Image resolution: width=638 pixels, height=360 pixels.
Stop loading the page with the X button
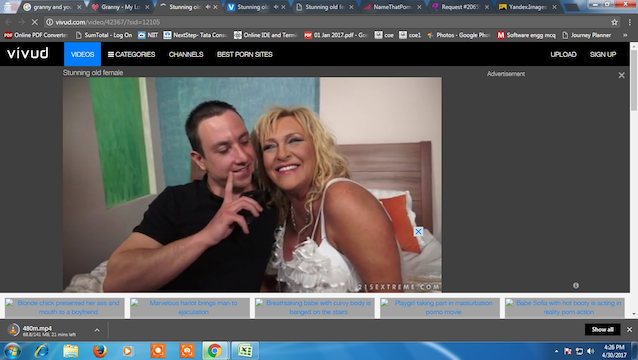click(x=34, y=22)
